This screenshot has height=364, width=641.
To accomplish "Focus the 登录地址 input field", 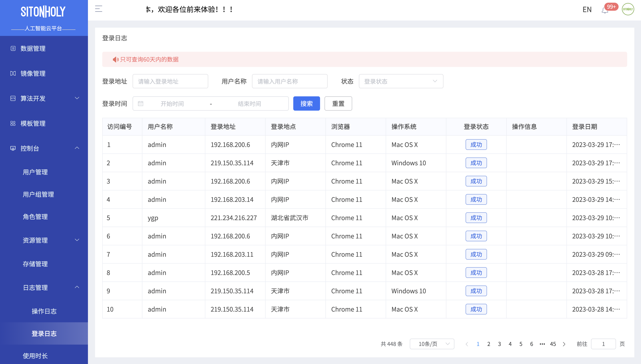I will point(170,81).
